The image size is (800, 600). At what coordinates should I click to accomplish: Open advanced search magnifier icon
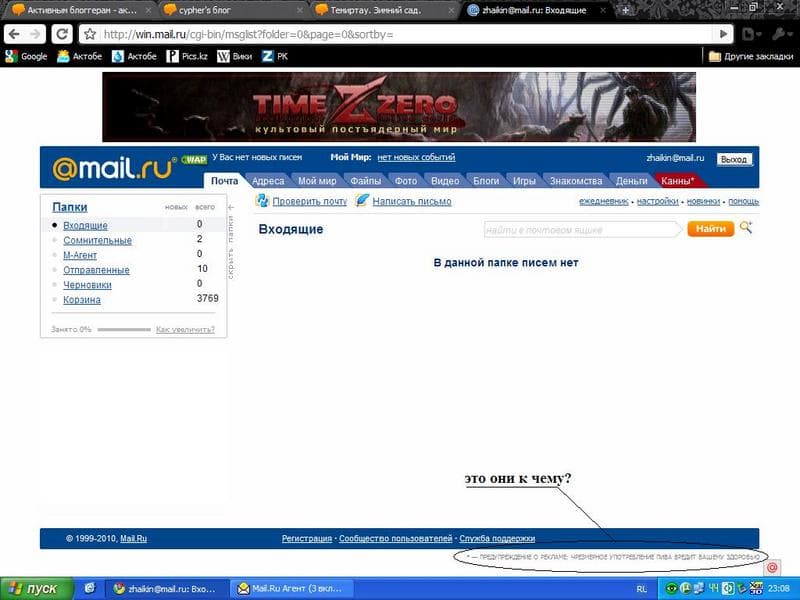point(745,228)
